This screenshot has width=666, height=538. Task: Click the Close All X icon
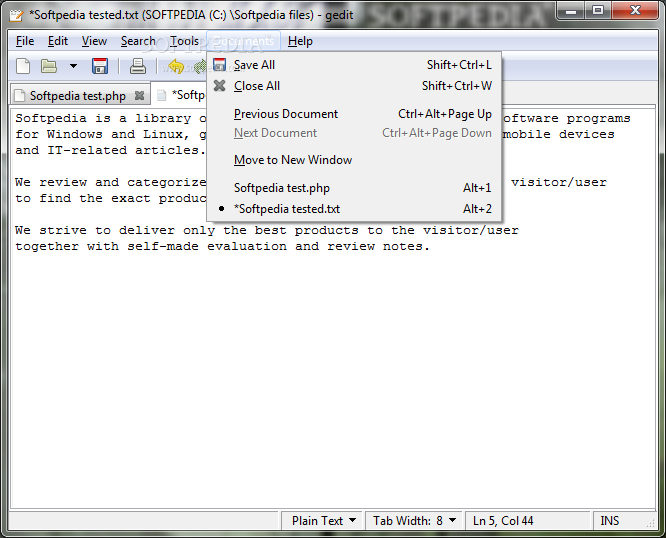pyautogui.click(x=220, y=86)
